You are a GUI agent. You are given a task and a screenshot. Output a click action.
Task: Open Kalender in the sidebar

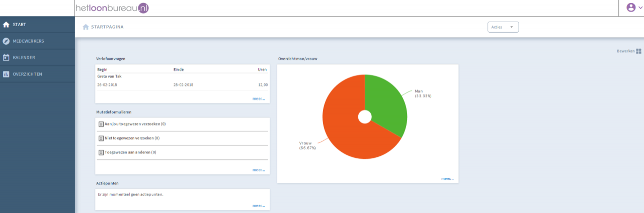(37, 58)
